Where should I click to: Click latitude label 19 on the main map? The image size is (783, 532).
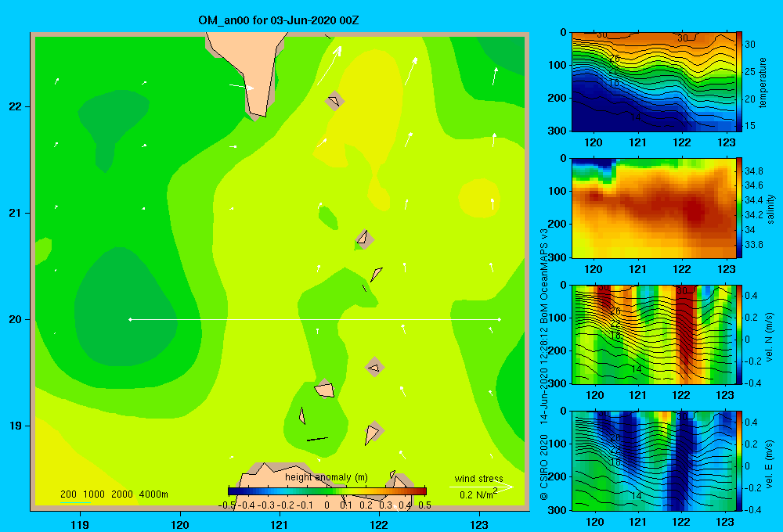15,426
